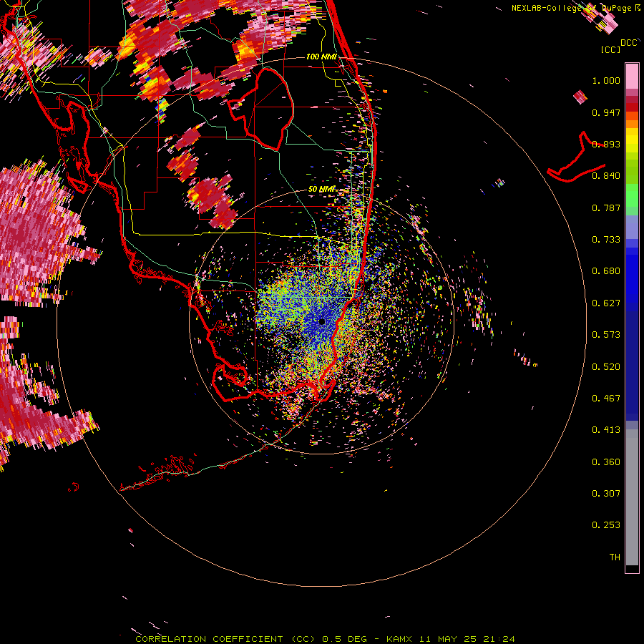Screen dimensions: 644x644
Task: Click the [CC] label above the color scale
Action: [x=610, y=49]
